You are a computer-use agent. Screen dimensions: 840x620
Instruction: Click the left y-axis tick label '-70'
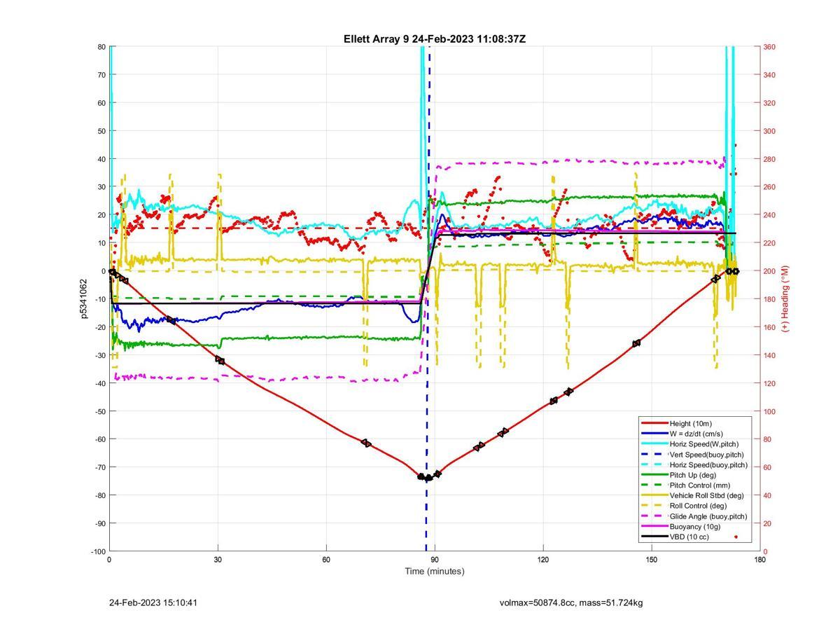pyautogui.click(x=99, y=467)
